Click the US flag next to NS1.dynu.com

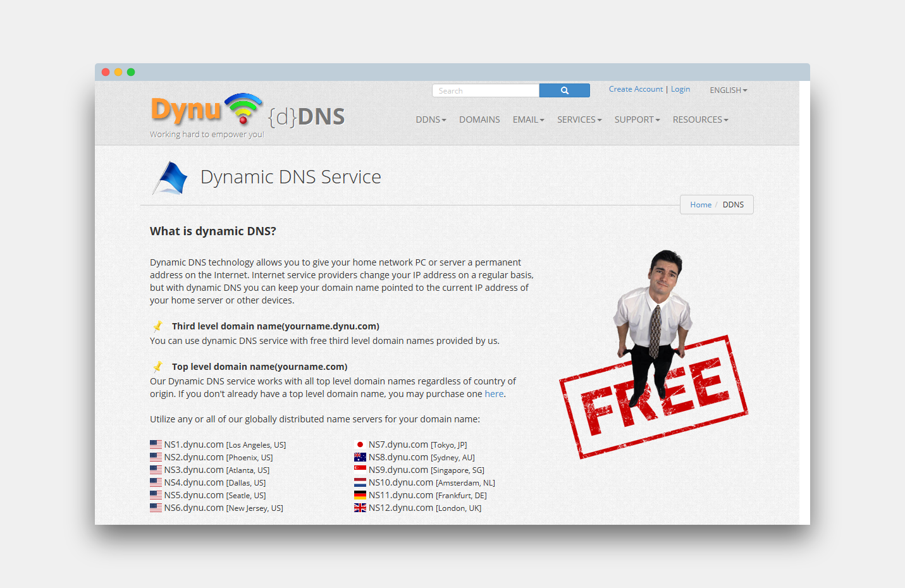click(x=156, y=444)
